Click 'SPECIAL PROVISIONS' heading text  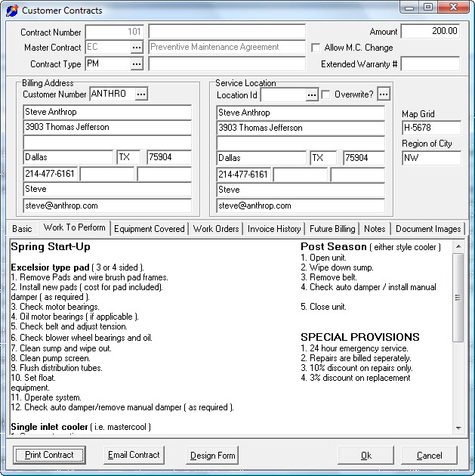point(360,337)
